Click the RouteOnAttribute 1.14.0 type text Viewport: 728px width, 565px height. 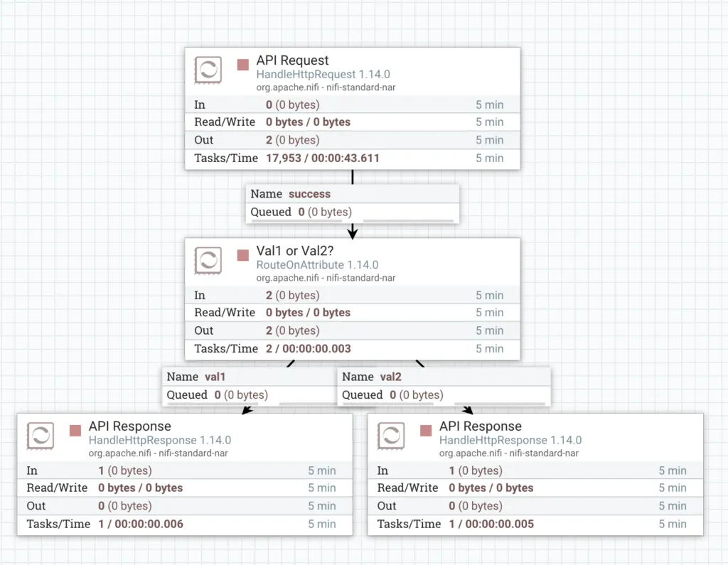317,265
